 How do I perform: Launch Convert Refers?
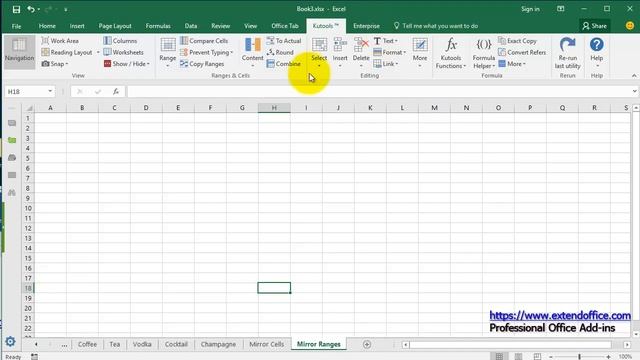pos(522,52)
